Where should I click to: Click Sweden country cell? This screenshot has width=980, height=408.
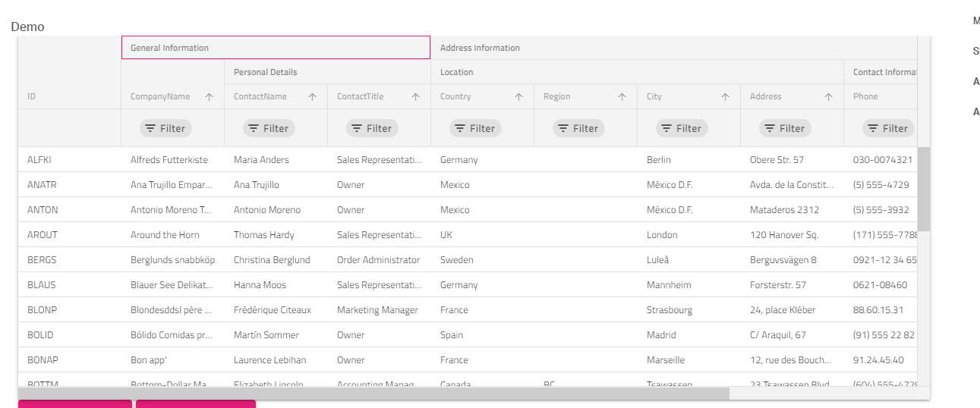tap(482, 260)
